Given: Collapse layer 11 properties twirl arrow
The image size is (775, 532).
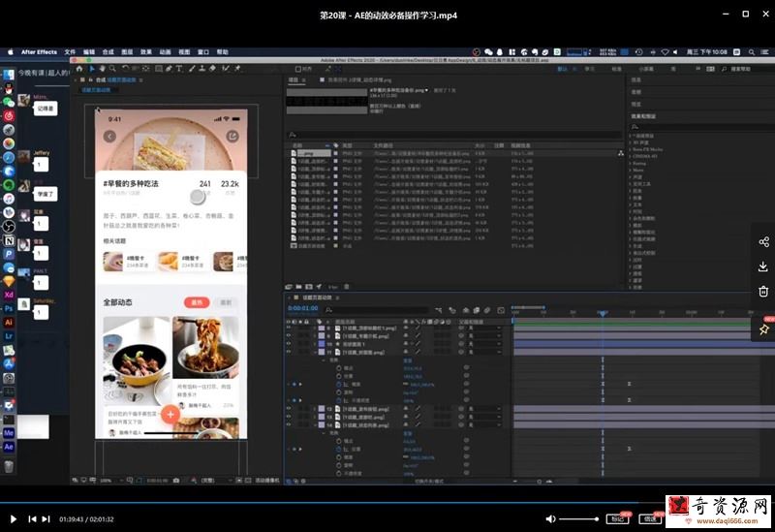Looking at the screenshot, I should coord(315,352).
